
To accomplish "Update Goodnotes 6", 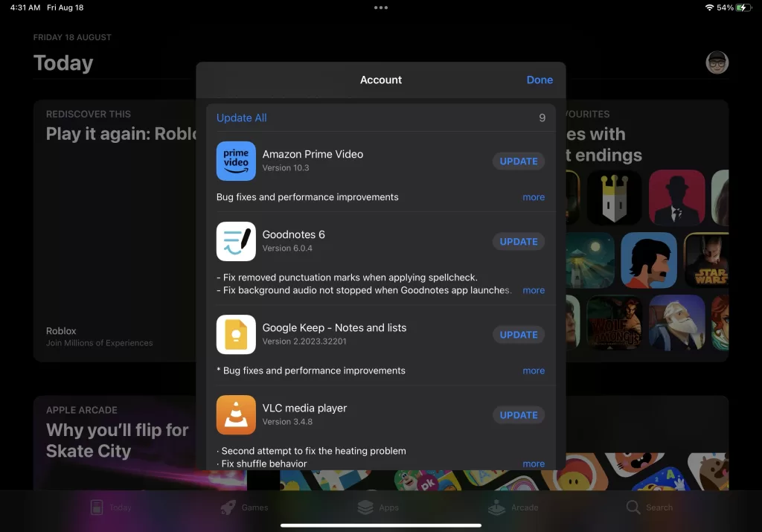I will pyautogui.click(x=519, y=242).
